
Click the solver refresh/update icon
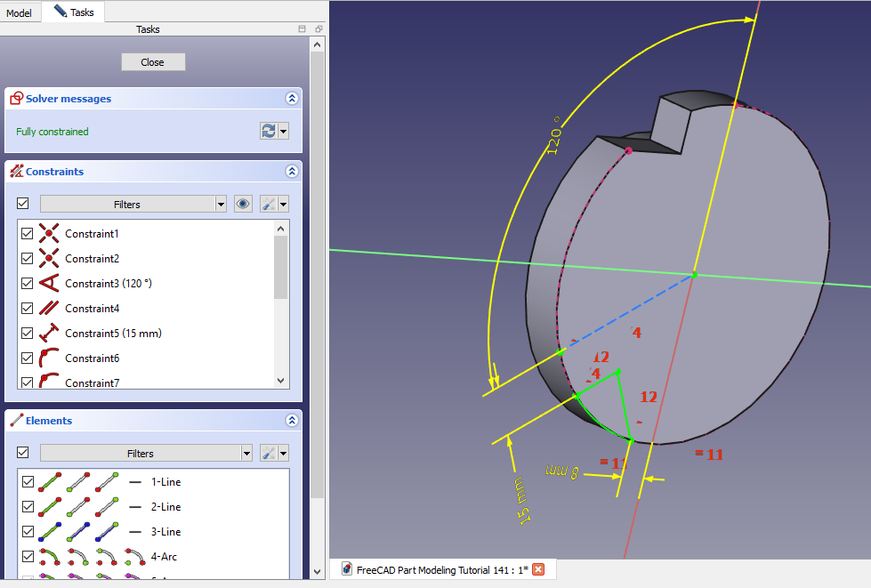268,131
